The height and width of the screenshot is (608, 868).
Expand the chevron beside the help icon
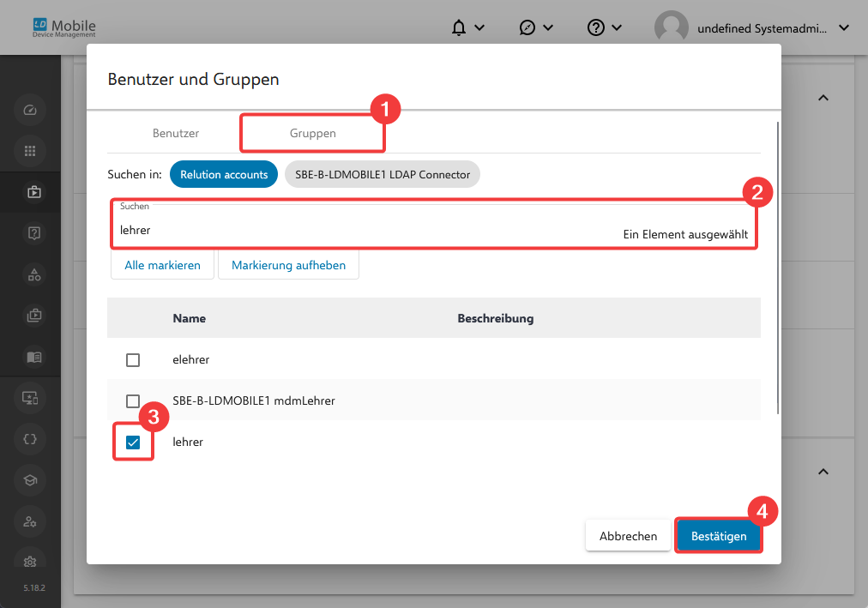tap(617, 27)
